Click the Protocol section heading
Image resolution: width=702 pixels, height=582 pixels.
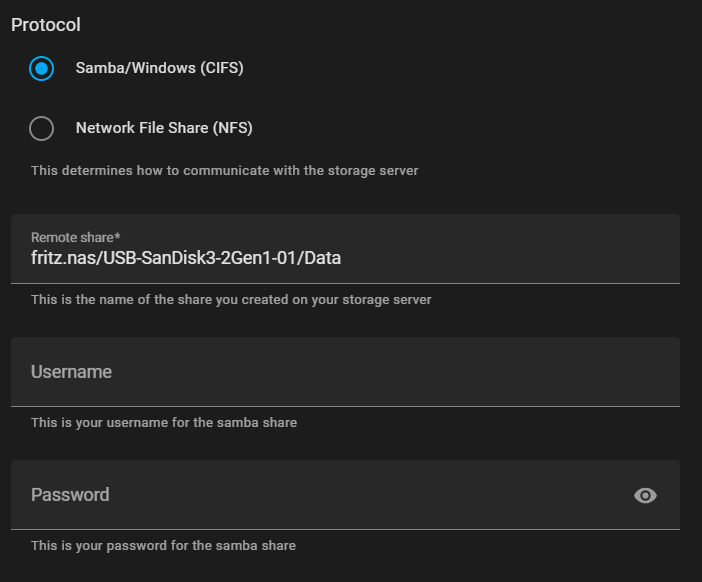point(46,25)
